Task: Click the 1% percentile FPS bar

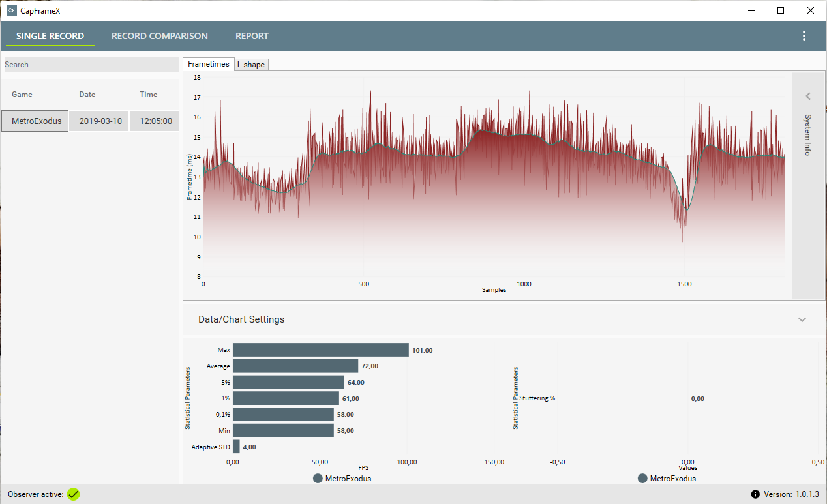Action: coord(286,398)
